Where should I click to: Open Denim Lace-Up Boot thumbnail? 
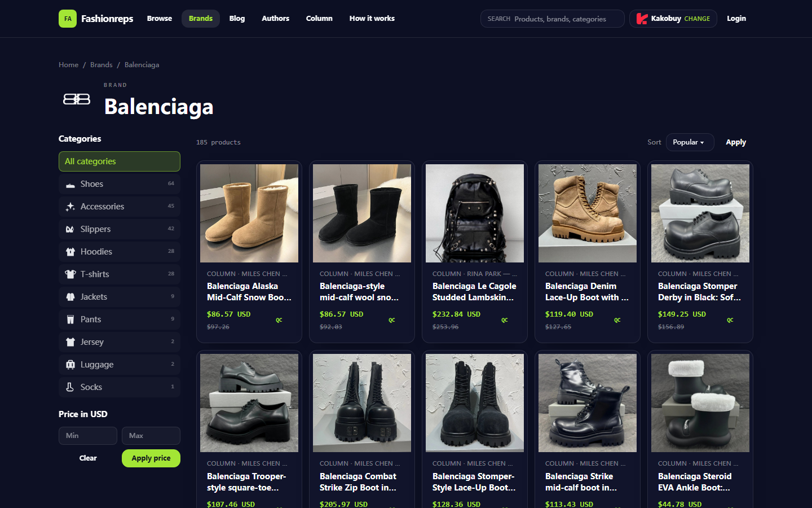588,213
